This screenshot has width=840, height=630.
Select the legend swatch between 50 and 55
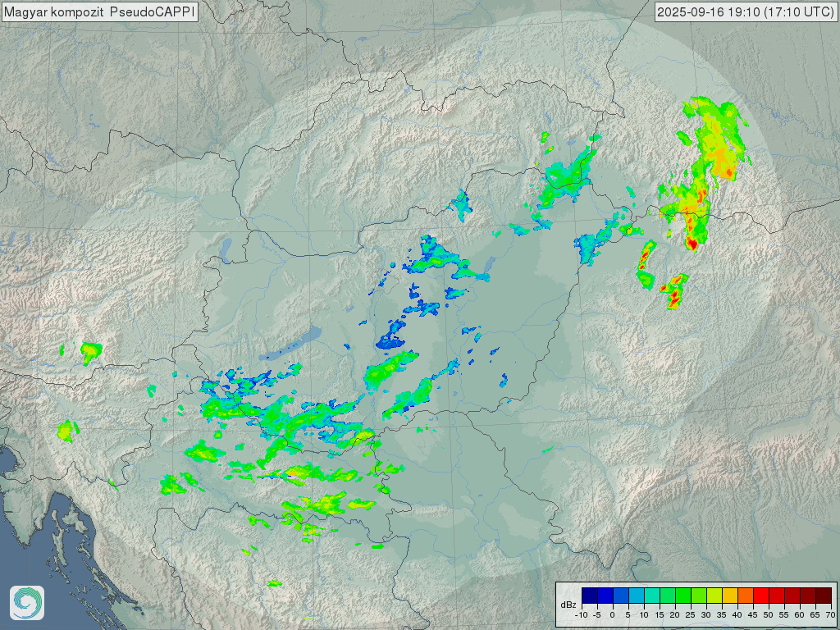[x=777, y=596]
